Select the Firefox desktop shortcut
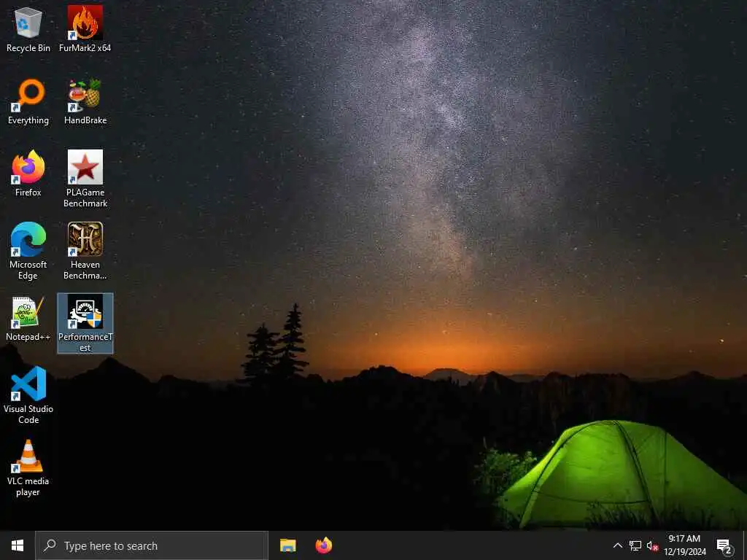The width and height of the screenshot is (747, 560). (28, 174)
